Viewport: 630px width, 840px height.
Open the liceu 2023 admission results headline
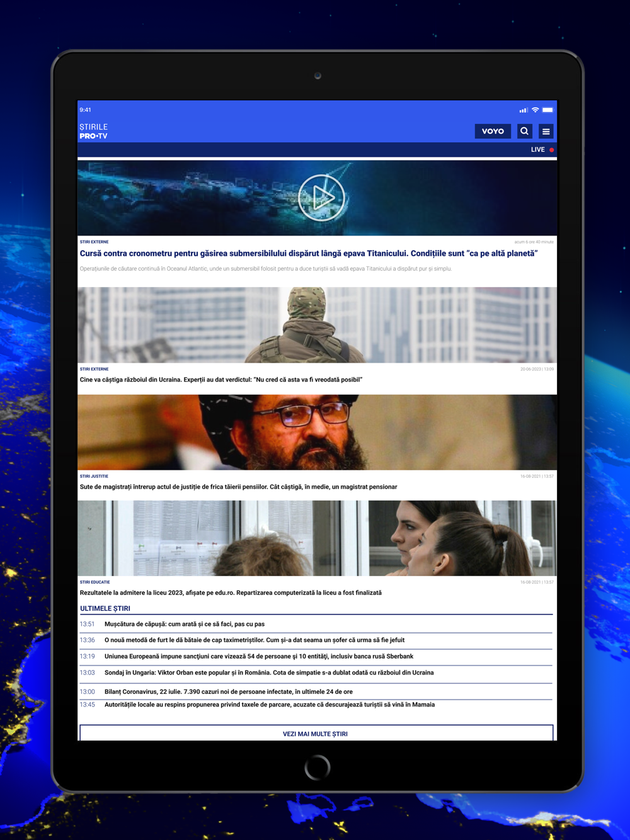pyautogui.click(x=231, y=593)
